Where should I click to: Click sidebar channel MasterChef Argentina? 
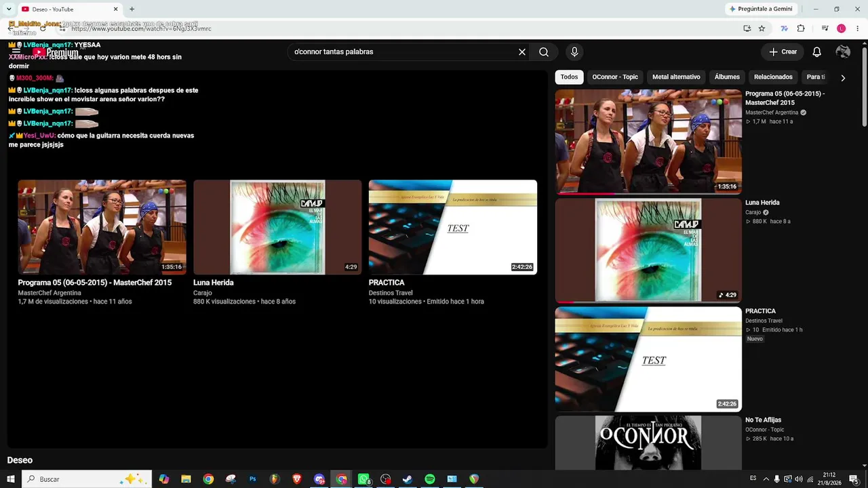(771, 113)
